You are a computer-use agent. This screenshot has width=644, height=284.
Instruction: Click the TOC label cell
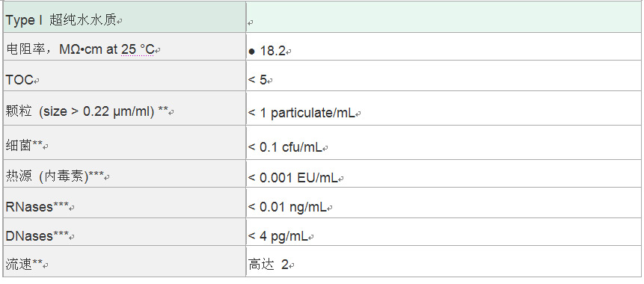[125, 76]
